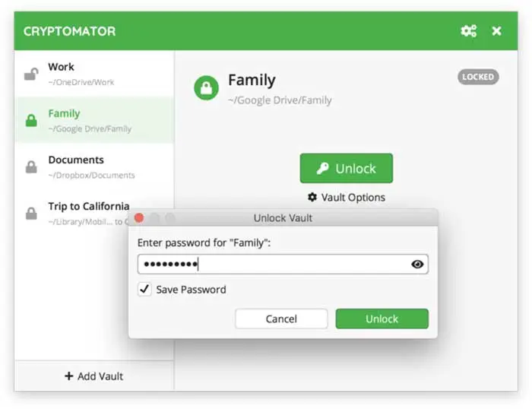Reveal password with the eye icon

[x=417, y=265]
